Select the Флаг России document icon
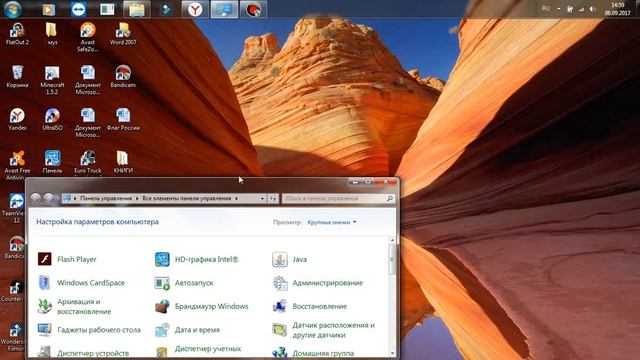Viewport: 640px width, 360px height. 123,120
